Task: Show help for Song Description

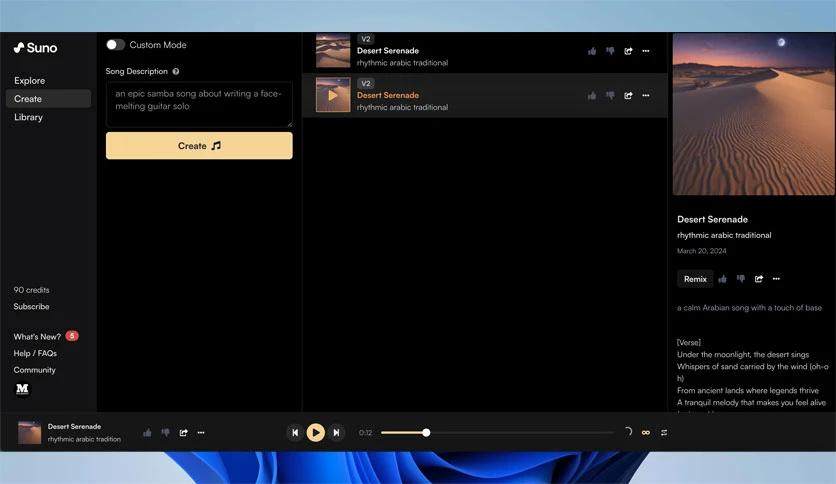Action: (x=175, y=71)
